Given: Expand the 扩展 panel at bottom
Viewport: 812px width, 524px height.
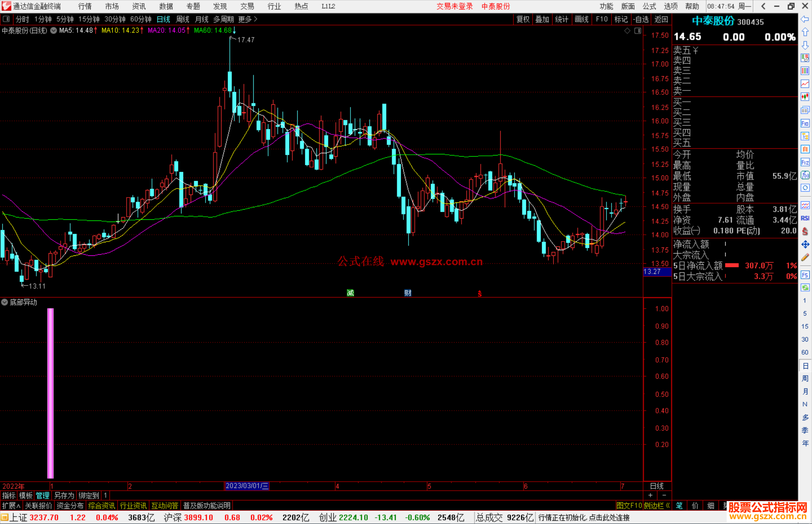Looking at the screenshot, I should pyautogui.click(x=11, y=506).
